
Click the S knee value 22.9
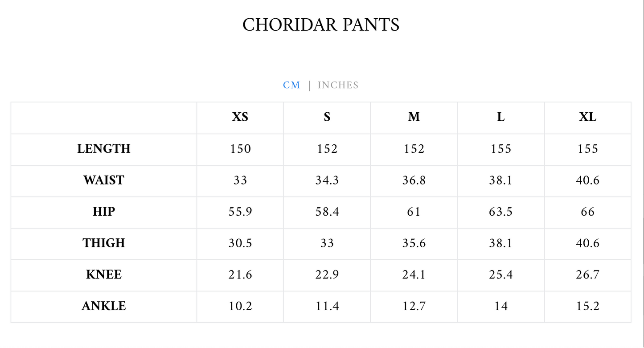click(327, 274)
